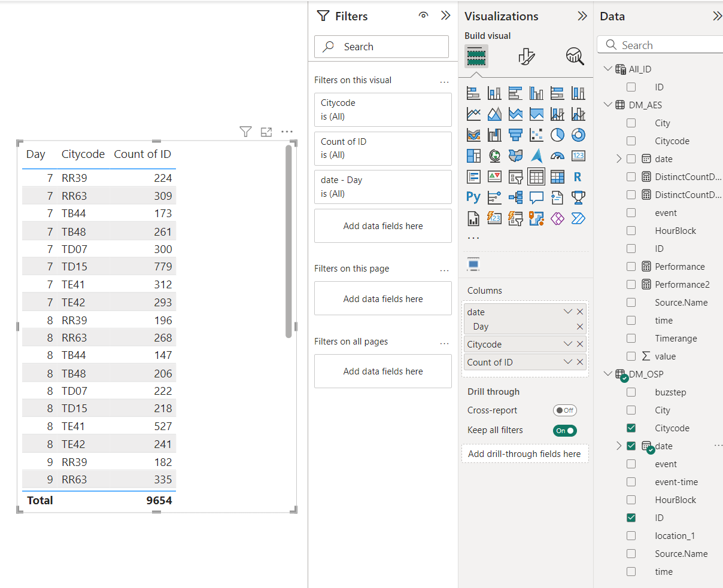Select the pie chart visual
Image resolution: width=723 pixels, height=588 pixels.
(557, 135)
